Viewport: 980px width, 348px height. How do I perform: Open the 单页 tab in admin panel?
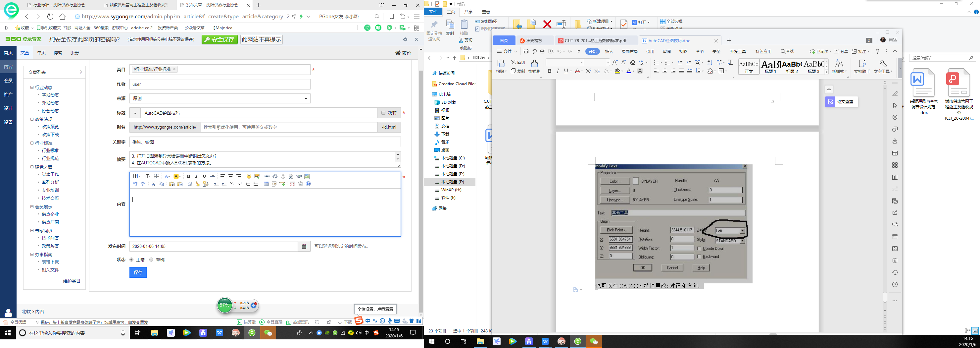click(41, 53)
